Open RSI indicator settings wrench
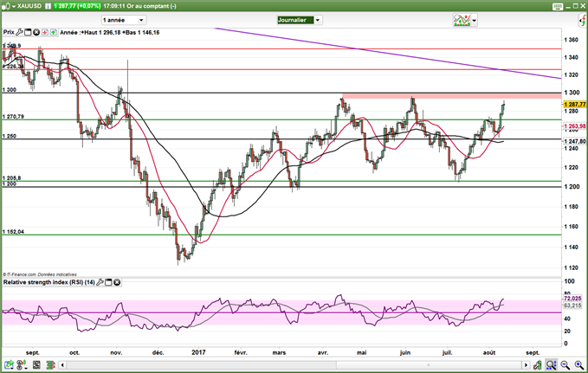Viewport: 588px width, 373px height. pyautogui.click(x=100, y=282)
